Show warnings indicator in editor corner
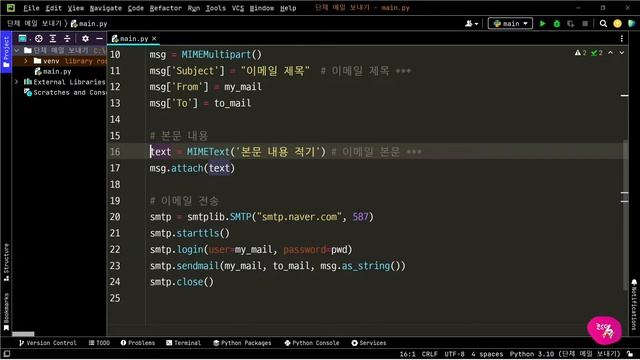The width and height of the screenshot is (640, 360). pos(580,53)
